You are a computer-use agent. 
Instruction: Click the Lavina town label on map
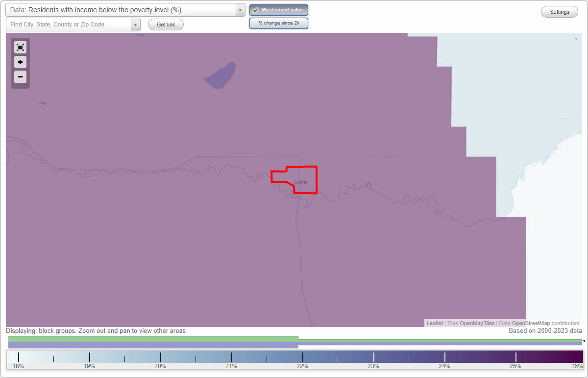[301, 182]
